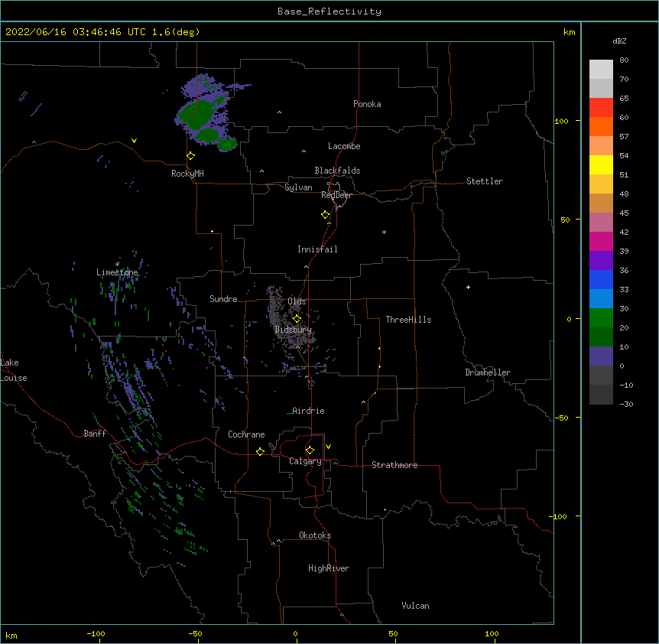Image resolution: width=659 pixels, height=644 pixels.
Task: Click the Lacombe town label
Action: click(344, 146)
